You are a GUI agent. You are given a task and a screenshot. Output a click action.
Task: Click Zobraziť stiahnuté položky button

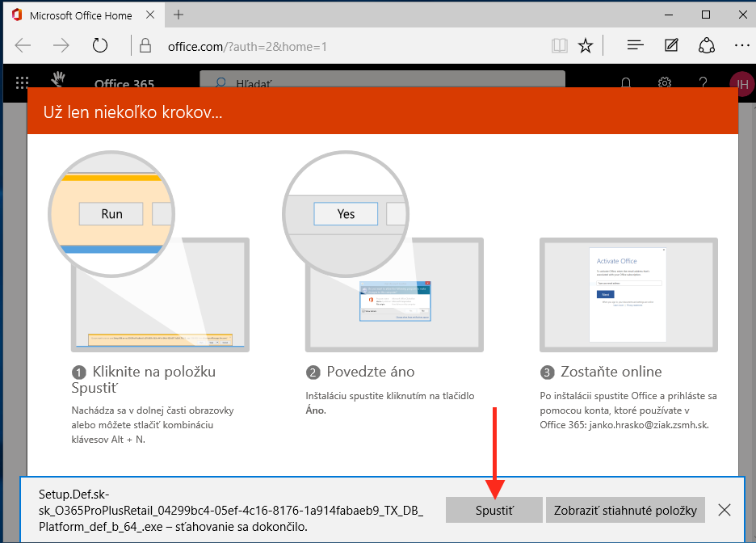click(626, 510)
